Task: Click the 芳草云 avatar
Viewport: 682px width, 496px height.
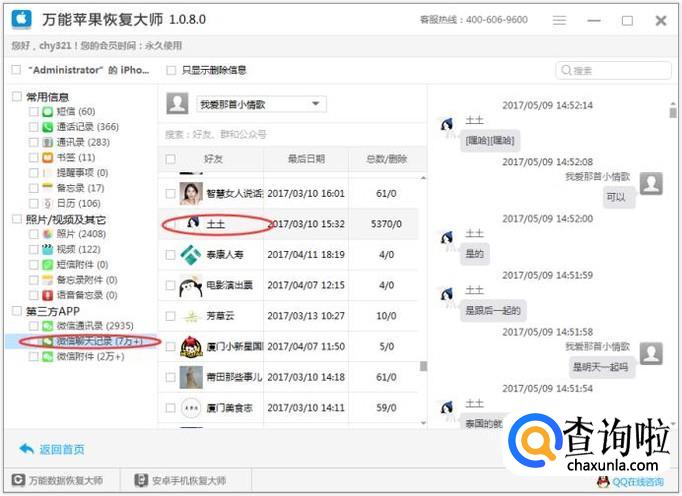Action: click(x=191, y=316)
